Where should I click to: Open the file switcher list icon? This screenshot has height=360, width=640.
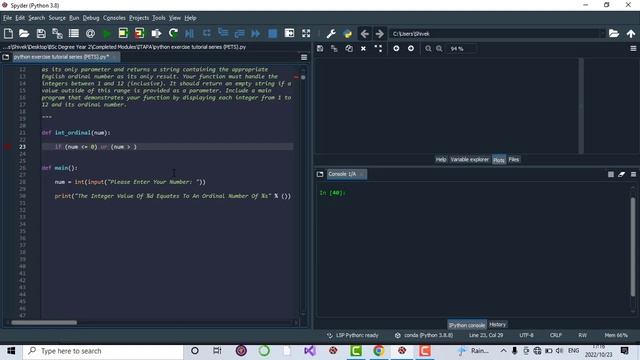pos(74,33)
